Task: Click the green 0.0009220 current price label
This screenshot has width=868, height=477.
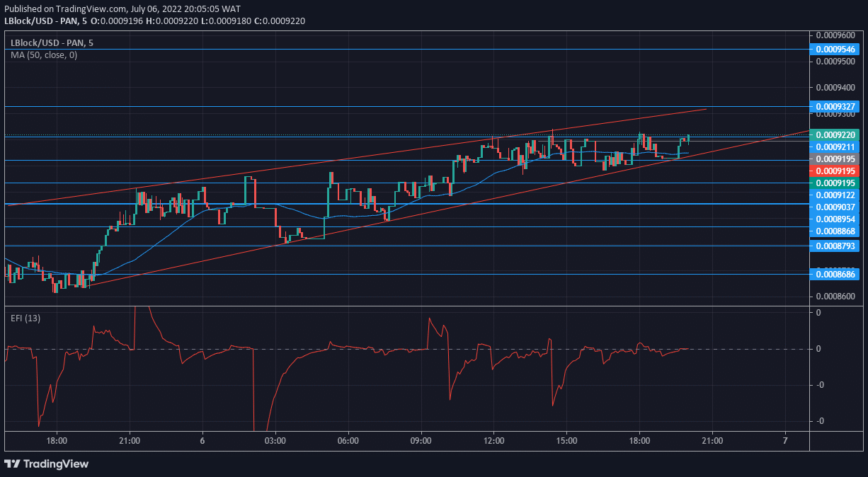Action: pyautogui.click(x=835, y=134)
